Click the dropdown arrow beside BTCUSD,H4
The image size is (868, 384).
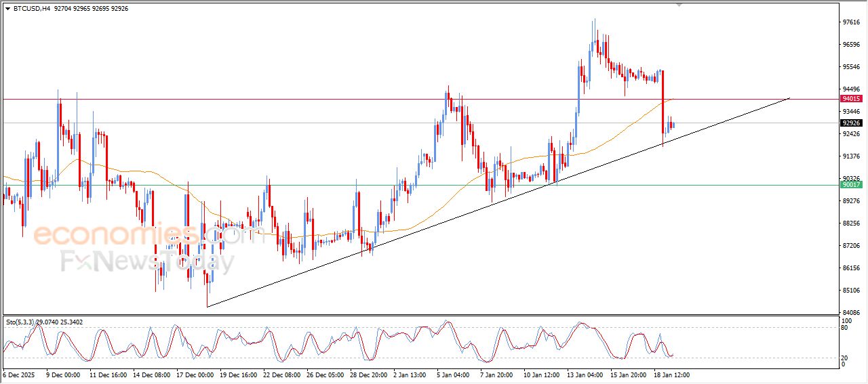pos(7,9)
